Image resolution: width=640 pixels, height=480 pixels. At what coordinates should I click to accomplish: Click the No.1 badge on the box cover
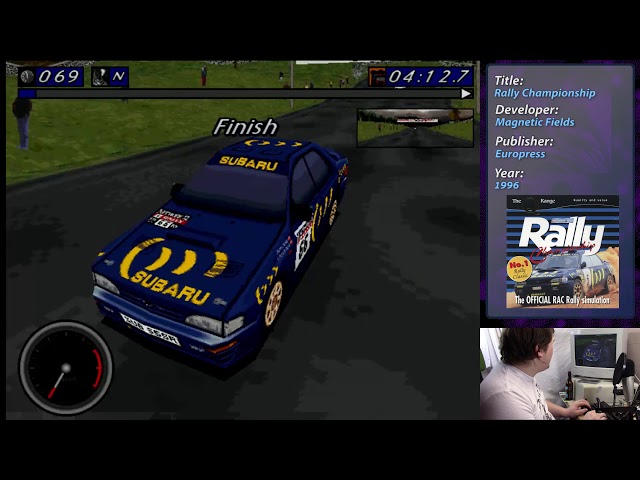point(519,269)
